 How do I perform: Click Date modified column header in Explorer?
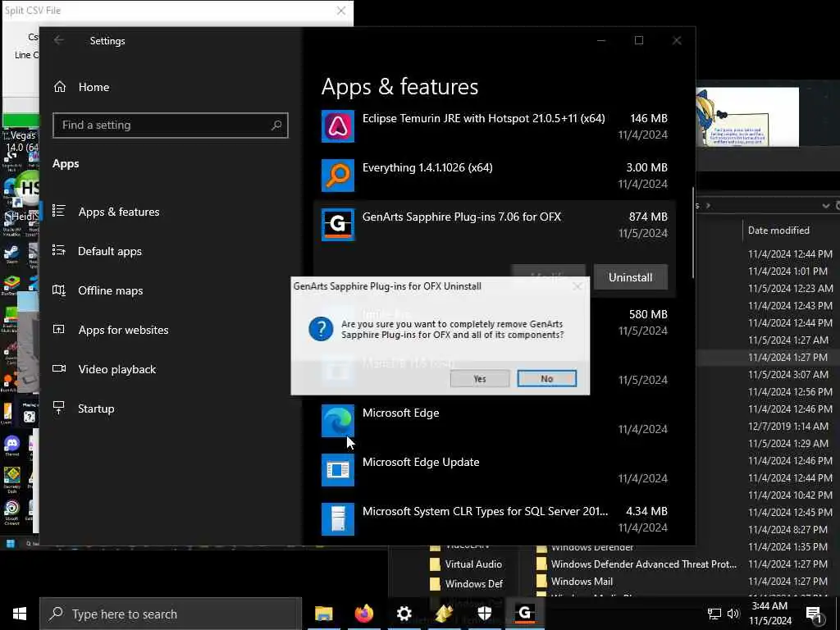coord(778,231)
